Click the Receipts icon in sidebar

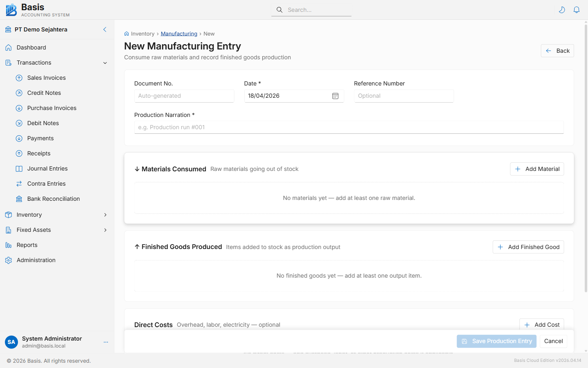point(19,153)
